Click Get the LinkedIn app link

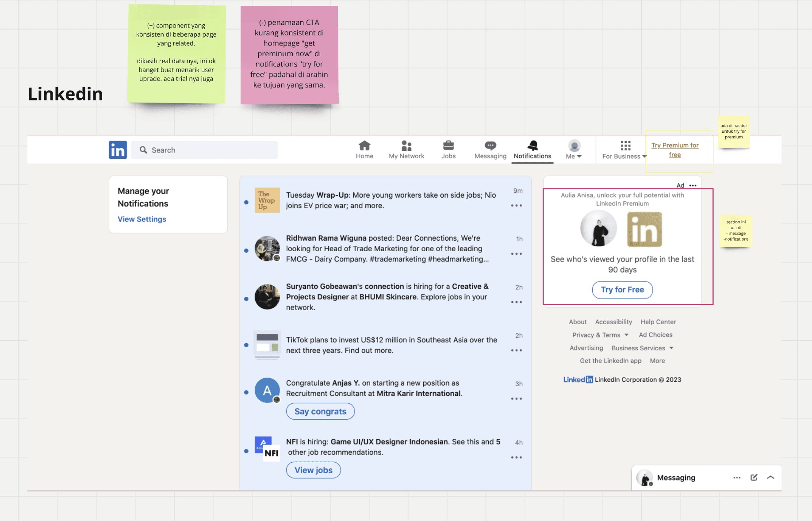610,361
